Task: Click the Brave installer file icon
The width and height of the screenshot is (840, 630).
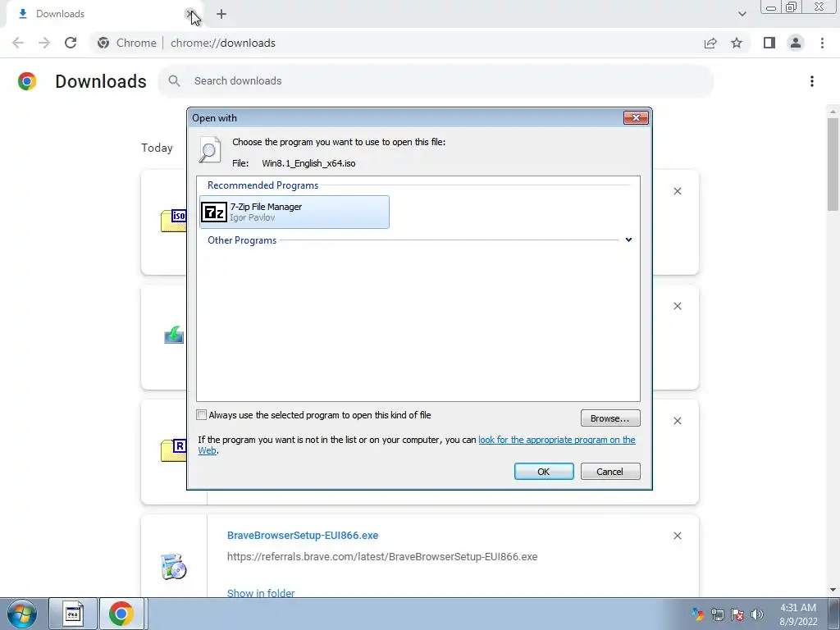Action: pyautogui.click(x=174, y=567)
